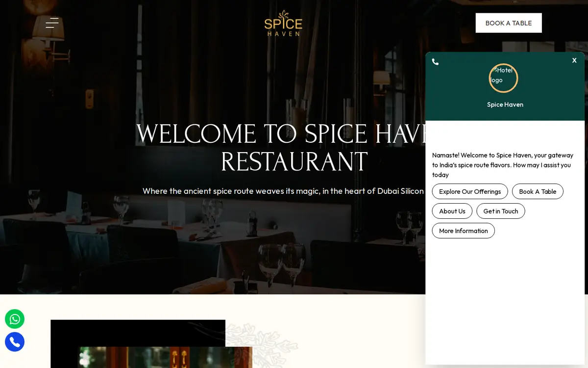Screen dimensions: 588x368
Task: Open the hamburger navigation menu
Action: (x=52, y=23)
